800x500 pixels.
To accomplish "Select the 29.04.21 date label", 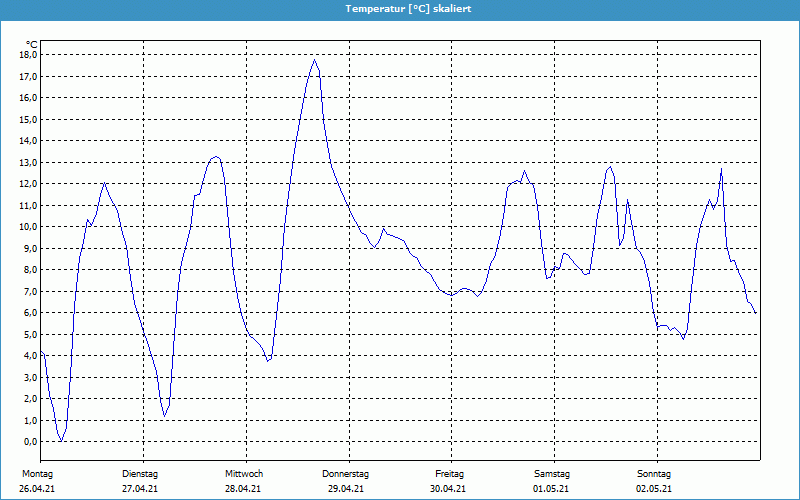I will point(346,489).
